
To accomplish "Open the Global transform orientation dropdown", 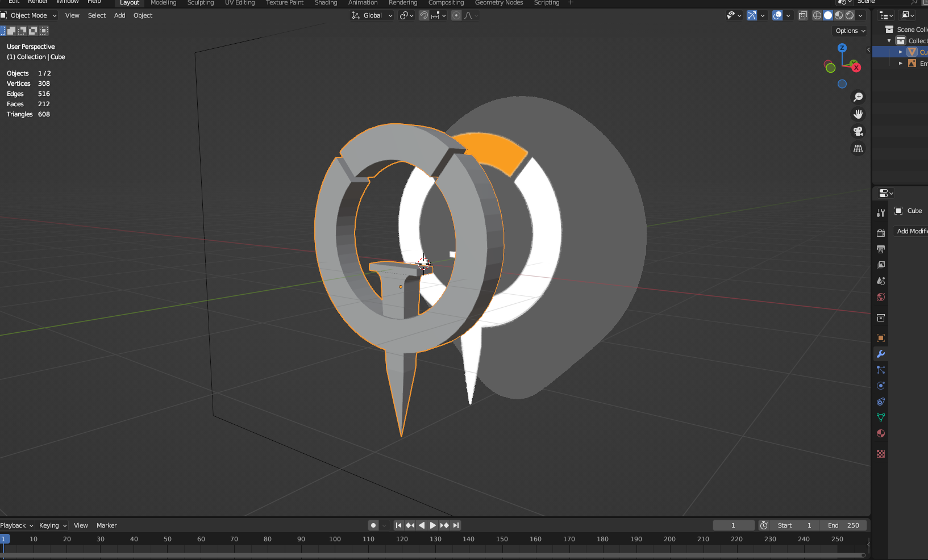I will (372, 15).
